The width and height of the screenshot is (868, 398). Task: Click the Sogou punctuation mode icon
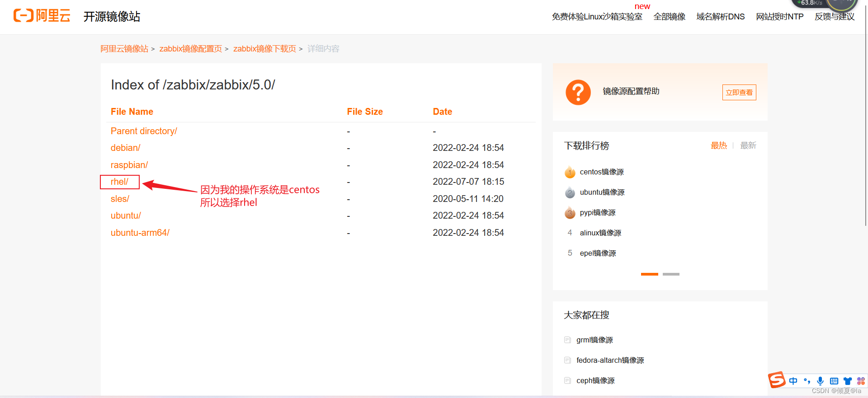[807, 381]
